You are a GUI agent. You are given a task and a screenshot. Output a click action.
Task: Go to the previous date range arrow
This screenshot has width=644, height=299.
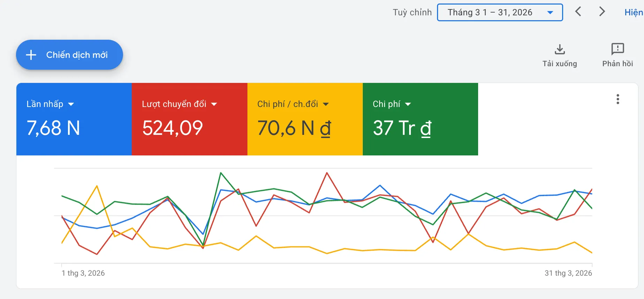(578, 11)
